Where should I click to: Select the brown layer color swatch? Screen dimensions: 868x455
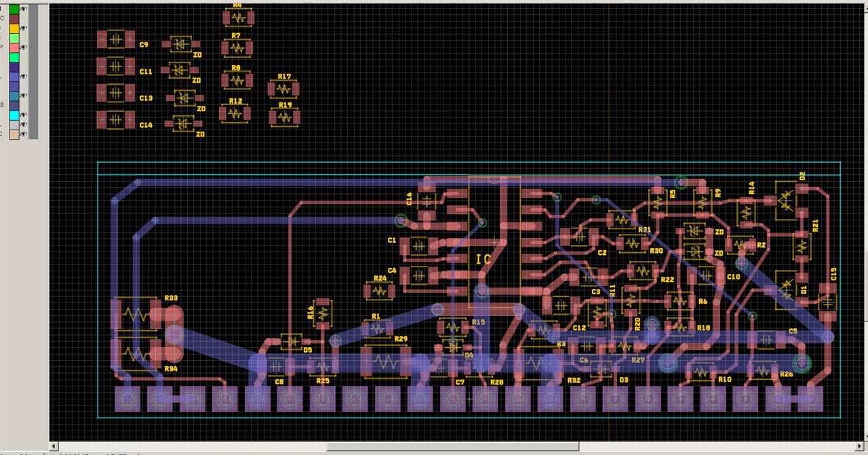pos(14,19)
